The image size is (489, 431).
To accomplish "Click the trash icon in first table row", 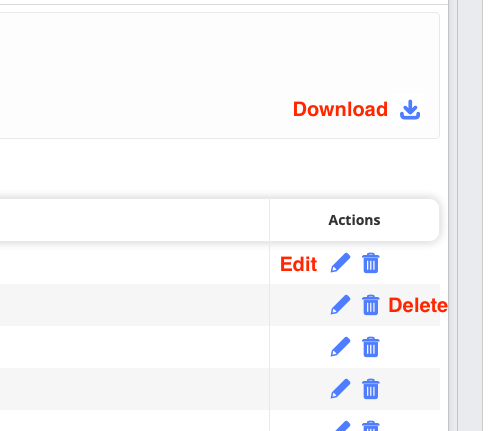I will (x=371, y=263).
